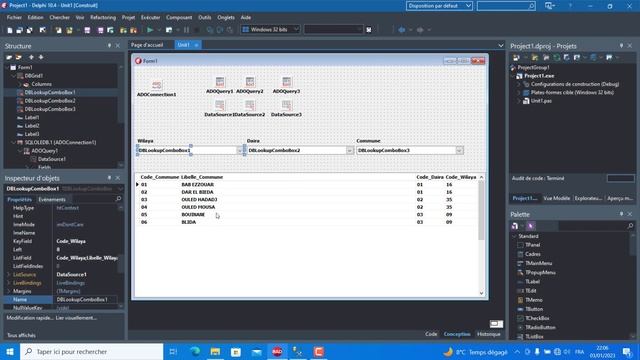640x360 pixels.
Task: Click the DBGrid vertical scrollbar
Action: pos(481,235)
